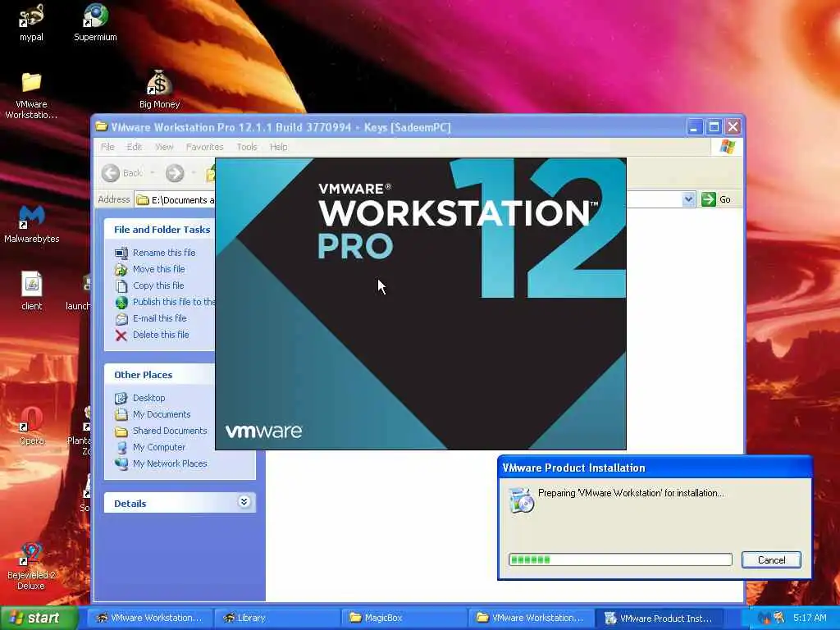Viewport: 840px width, 630px height.
Task: Open the Edit menu
Action: [134, 147]
